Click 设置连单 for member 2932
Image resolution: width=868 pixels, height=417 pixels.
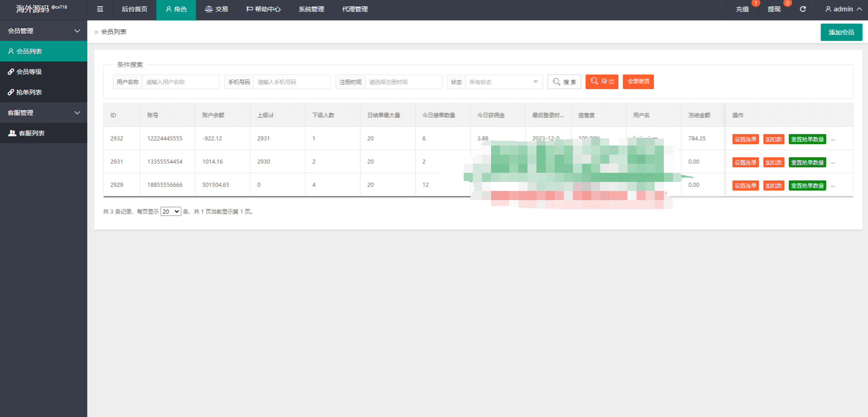click(x=746, y=139)
